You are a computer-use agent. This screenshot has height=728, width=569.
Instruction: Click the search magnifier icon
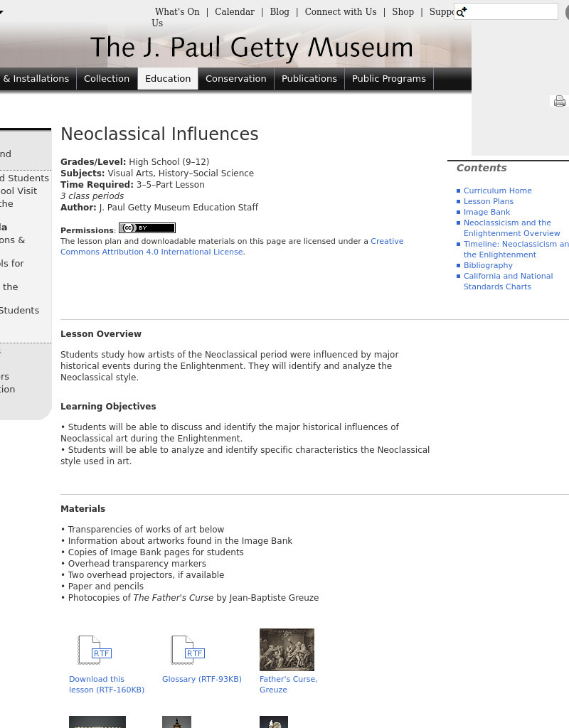click(x=460, y=11)
